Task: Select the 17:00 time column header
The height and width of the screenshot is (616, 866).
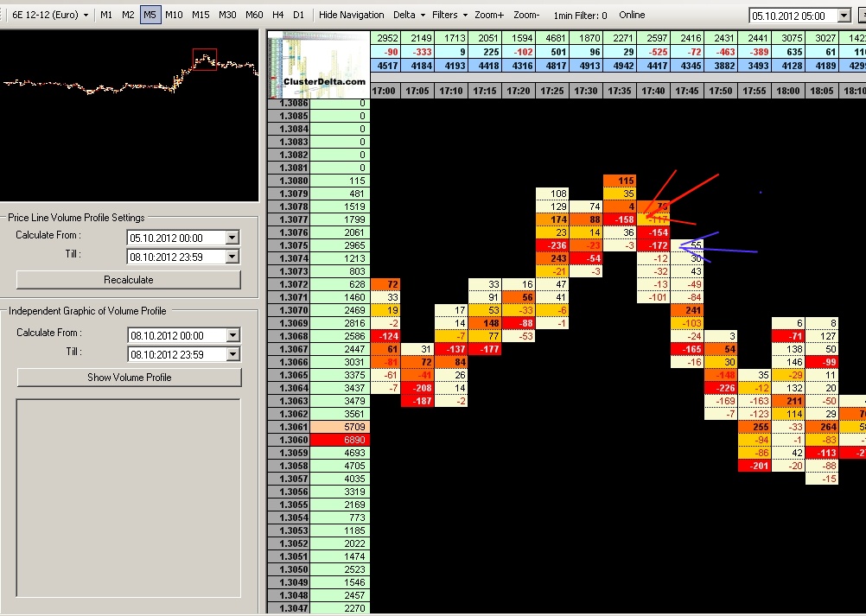Action: [x=384, y=91]
